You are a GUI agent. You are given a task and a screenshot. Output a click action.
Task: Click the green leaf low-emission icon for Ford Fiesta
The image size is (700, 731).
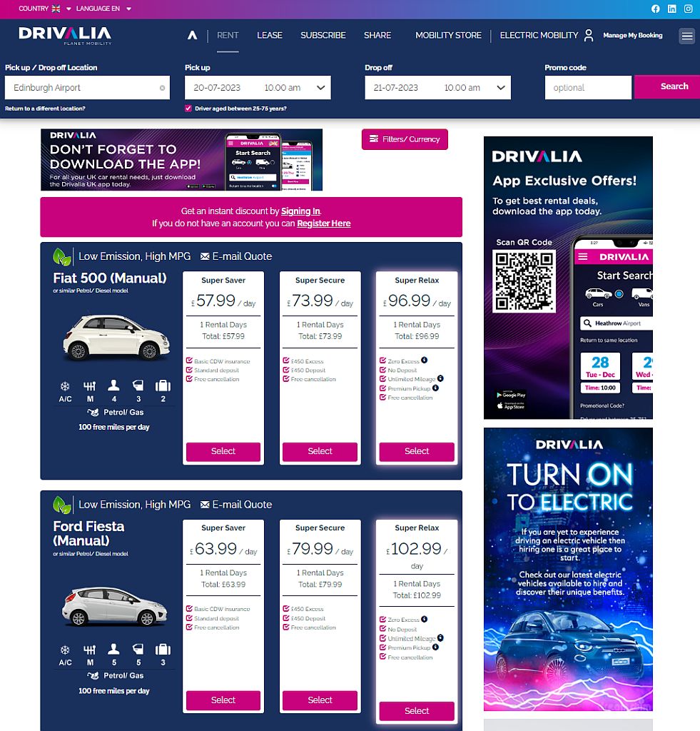(x=61, y=504)
